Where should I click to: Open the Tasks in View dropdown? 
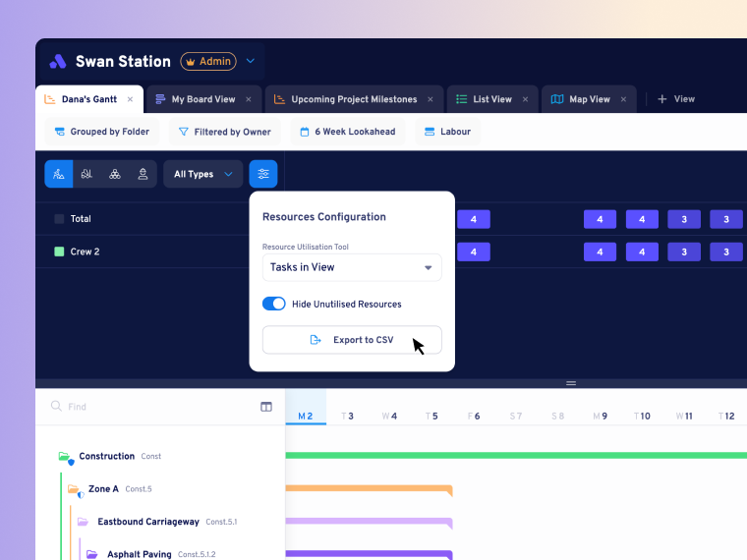352,267
